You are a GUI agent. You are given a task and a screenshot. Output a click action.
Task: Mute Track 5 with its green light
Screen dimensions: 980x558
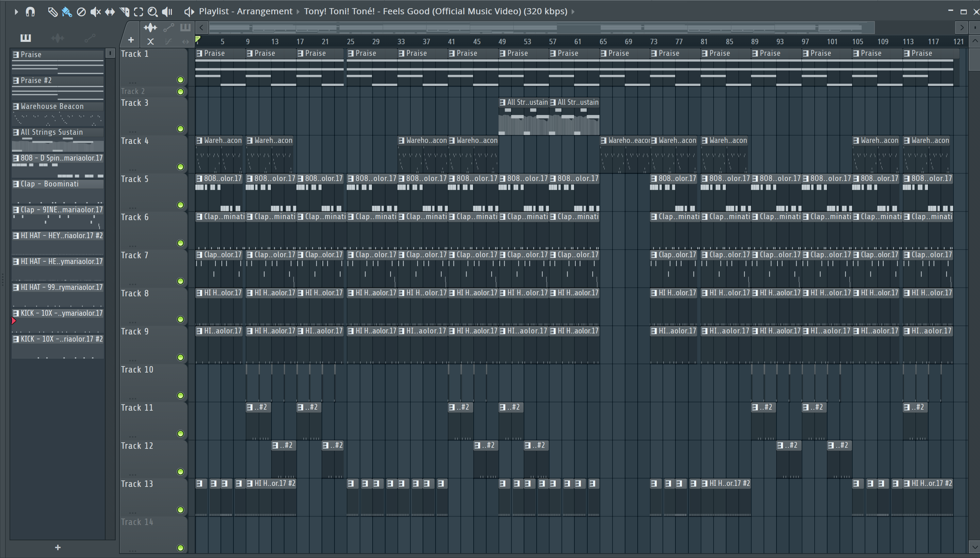[180, 205]
